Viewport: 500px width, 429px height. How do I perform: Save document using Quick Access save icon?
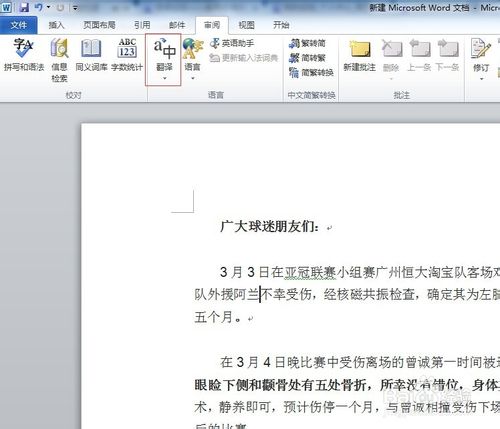(x=24, y=7)
